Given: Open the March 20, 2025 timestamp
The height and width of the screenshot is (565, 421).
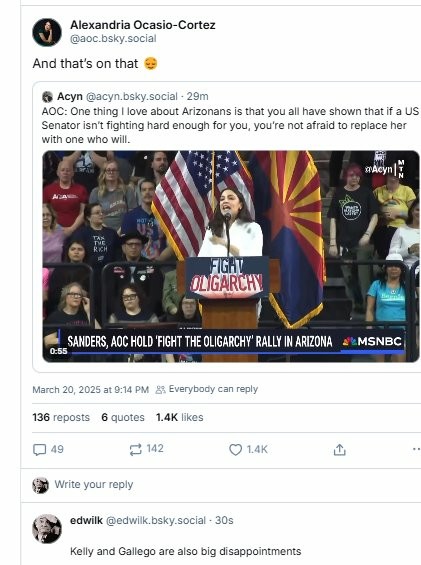Looking at the screenshot, I should (x=90, y=390).
